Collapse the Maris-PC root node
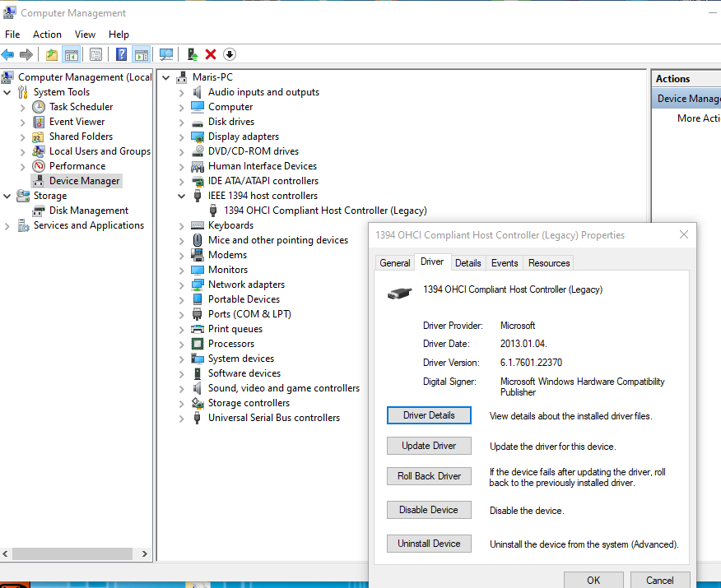721x588 pixels. pos(166,77)
